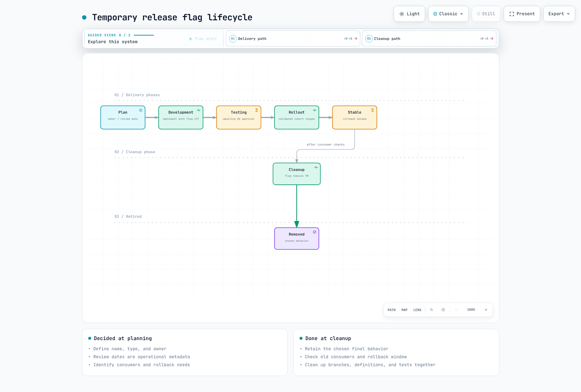Click the clock icon on the Plan node
581x392 pixels.
(141, 110)
